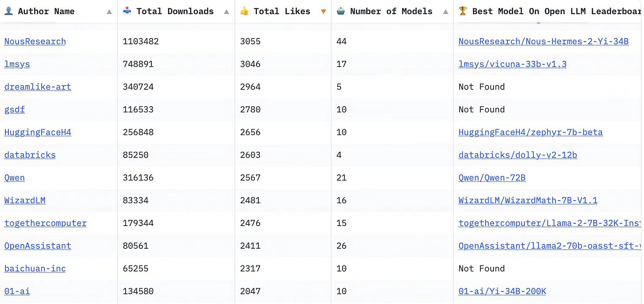Open the Qwen author link

[15, 178]
